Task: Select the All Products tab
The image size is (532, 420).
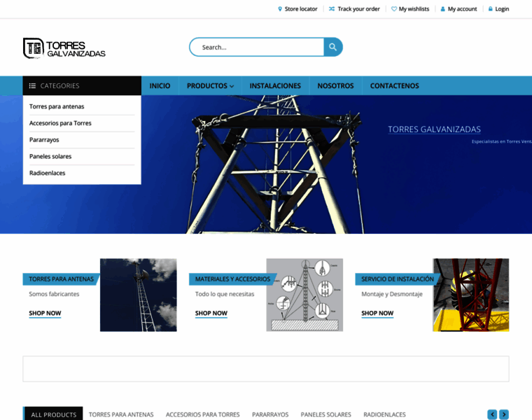Action: pos(54,414)
